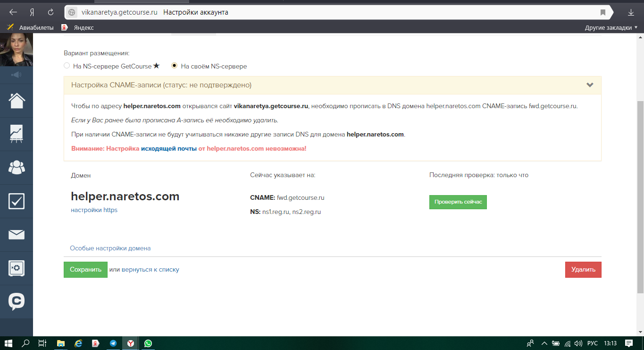
Task: Open the tasks checkmark sidebar icon
Action: pyautogui.click(x=17, y=201)
